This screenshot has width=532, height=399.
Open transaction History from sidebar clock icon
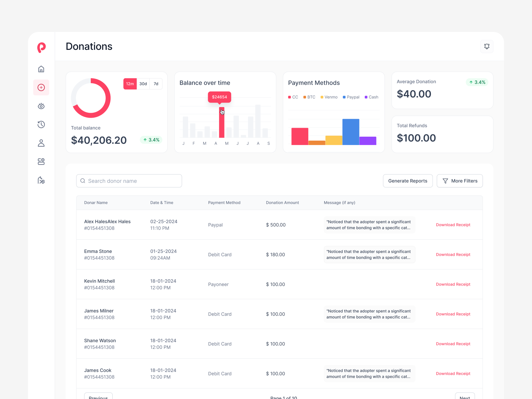pos(41,124)
